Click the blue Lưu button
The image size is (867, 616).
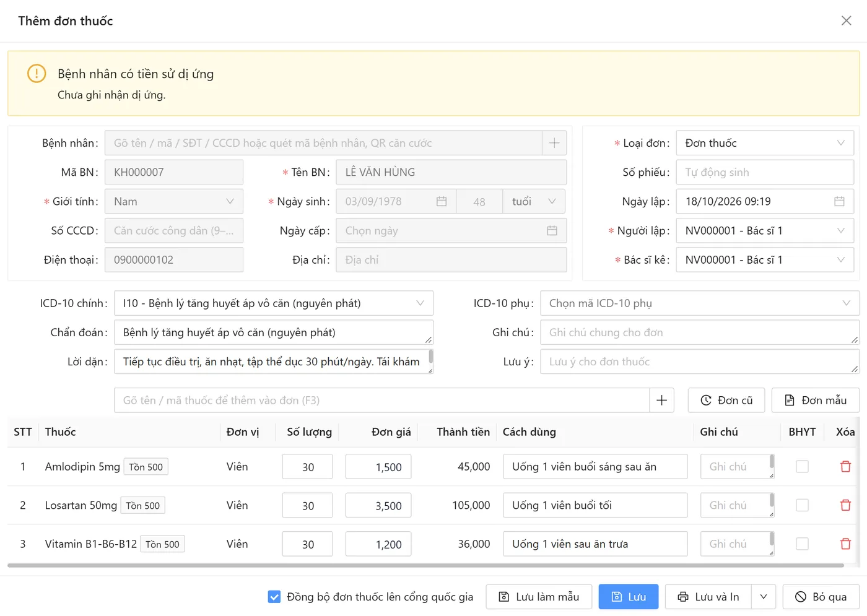629,597
